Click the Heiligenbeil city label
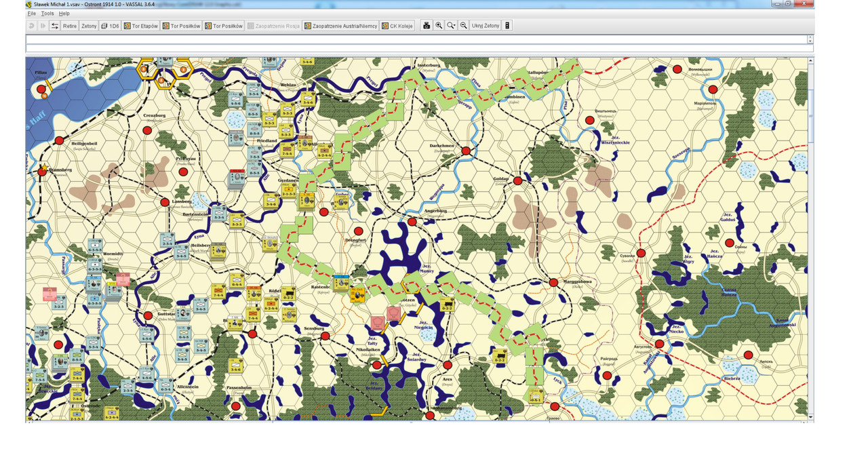The height and width of the screenshot is (470, 868). [x=85, y=144]
